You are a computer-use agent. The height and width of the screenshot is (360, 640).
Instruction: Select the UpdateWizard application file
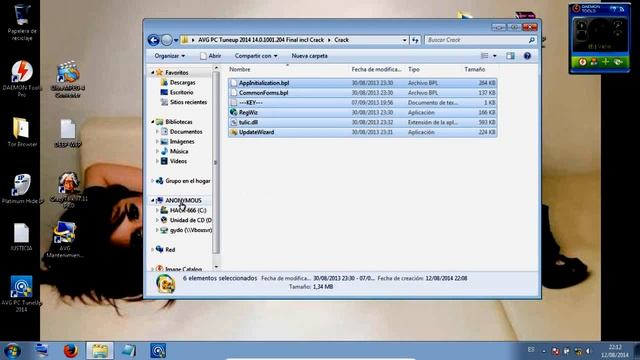[x=362, y=132]
